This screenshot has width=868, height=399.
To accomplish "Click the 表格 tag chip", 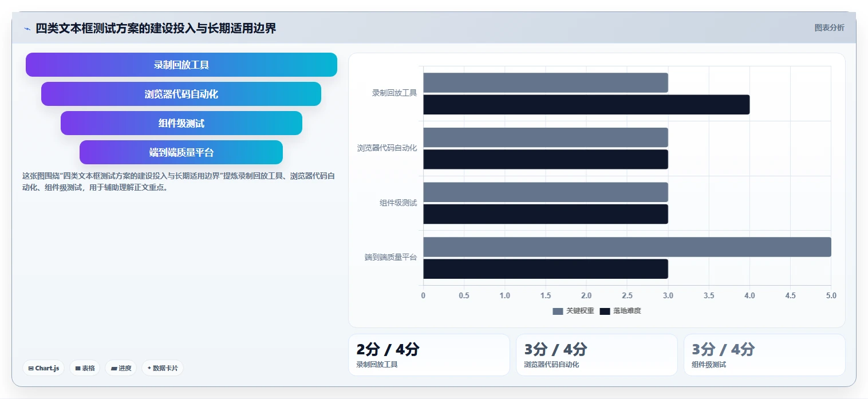I will coord(85,368).
